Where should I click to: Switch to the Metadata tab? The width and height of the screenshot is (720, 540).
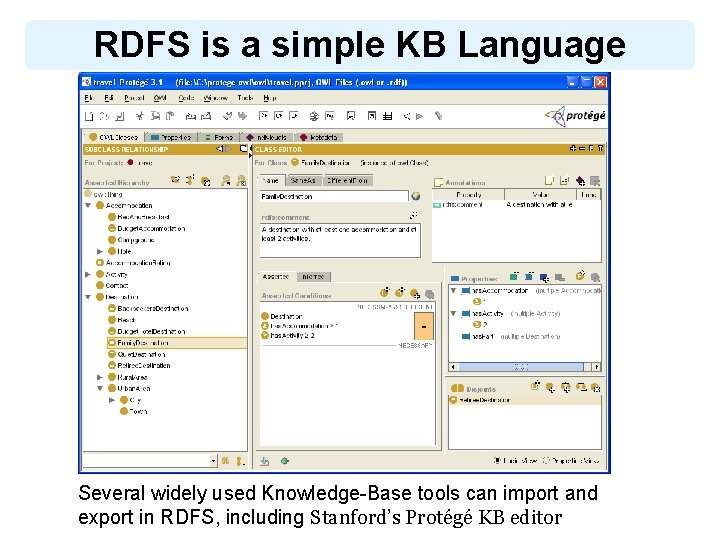click(319, 137)
